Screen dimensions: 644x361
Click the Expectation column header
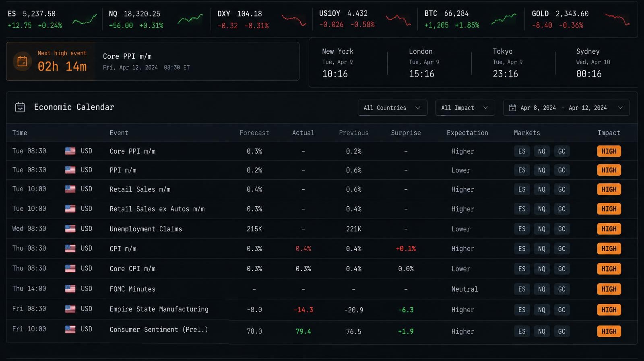[467, 133]
